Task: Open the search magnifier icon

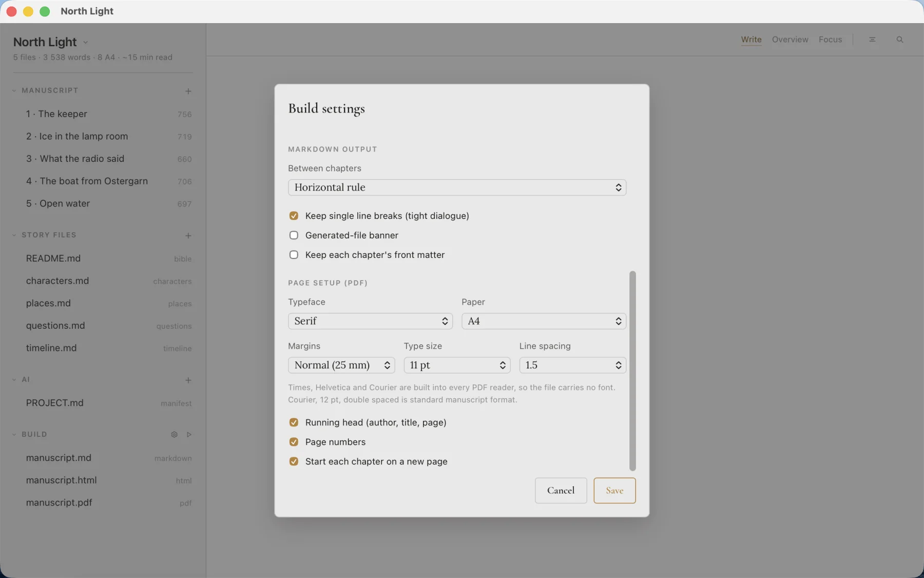Action: tap(900, 40)
